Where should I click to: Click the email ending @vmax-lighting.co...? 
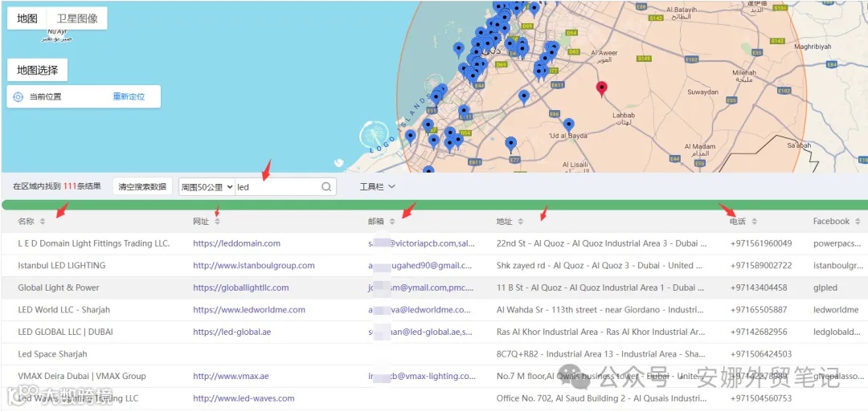(422, 376)
